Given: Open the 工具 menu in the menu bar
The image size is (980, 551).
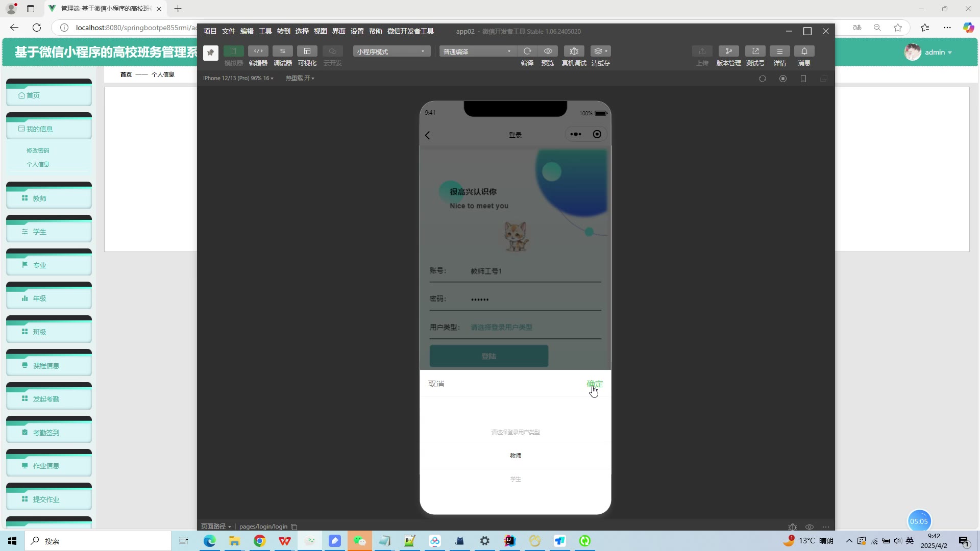Looking at the screenshot, I should [x=265, y=31].
